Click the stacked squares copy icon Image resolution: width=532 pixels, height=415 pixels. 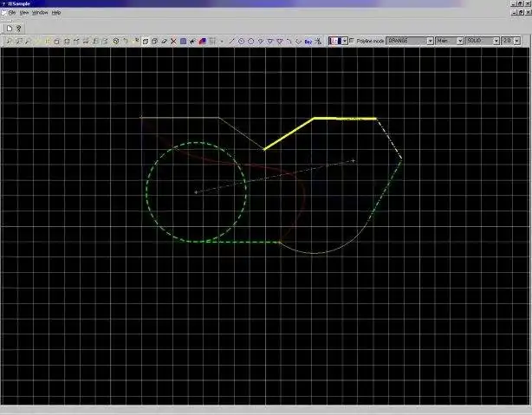154,41
